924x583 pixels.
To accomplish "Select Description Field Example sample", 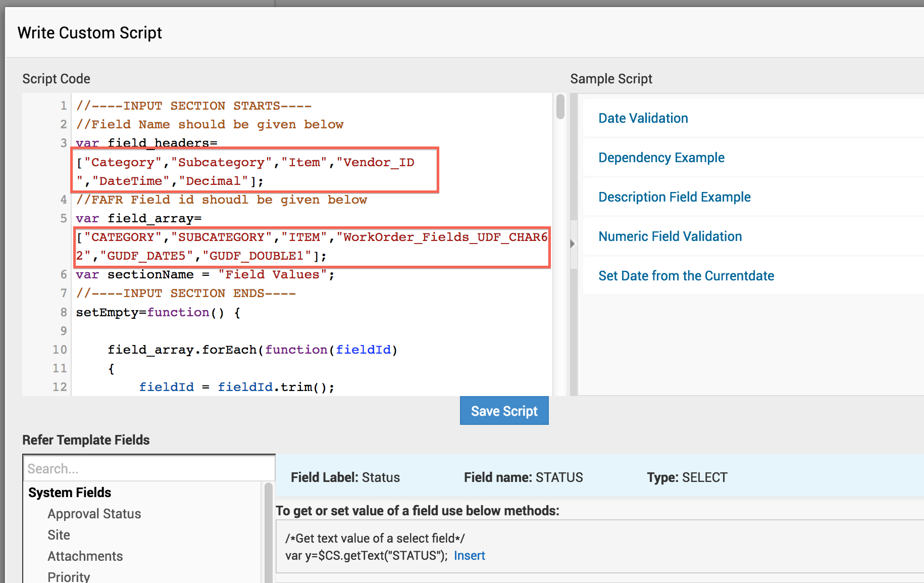I will (674, 197).
